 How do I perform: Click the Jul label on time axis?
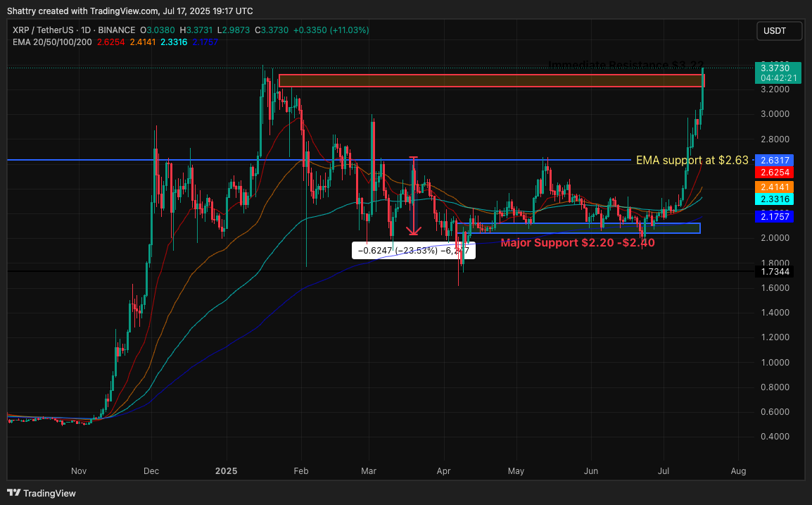(664, 470)
